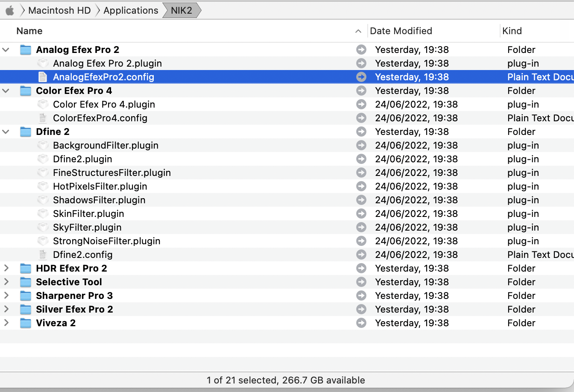
Task: Click the ColorEfexPro4.config document icon
Action: click(x=43, y=118)
